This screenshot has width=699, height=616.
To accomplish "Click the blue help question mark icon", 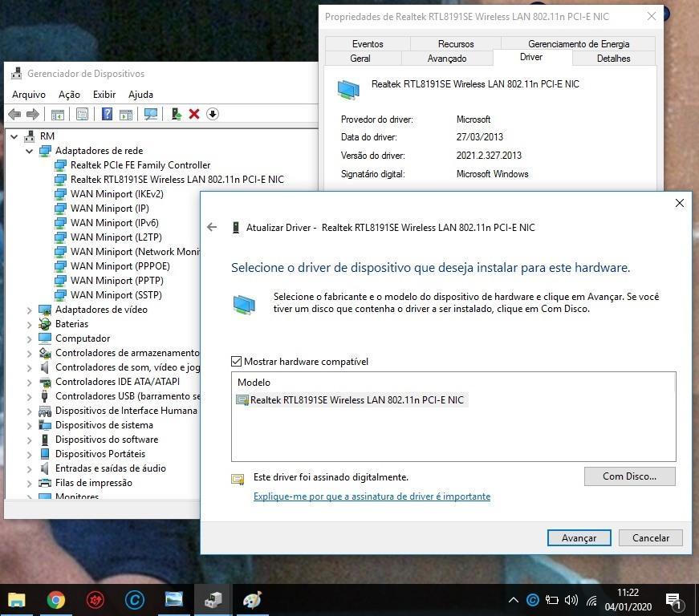I will pos(107,114).
